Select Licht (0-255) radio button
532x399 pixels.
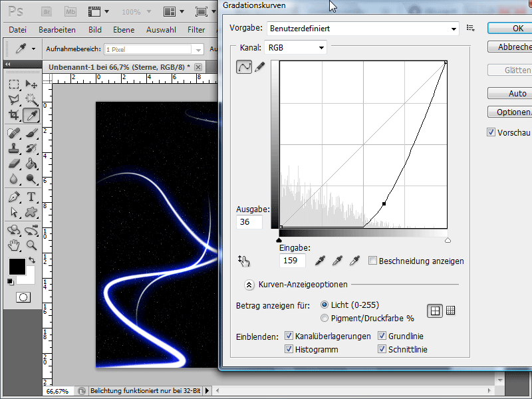tap(325, 305)
